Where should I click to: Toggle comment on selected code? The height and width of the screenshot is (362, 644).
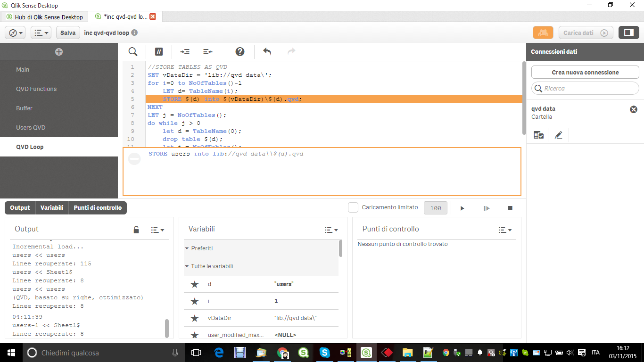(159, 51)
